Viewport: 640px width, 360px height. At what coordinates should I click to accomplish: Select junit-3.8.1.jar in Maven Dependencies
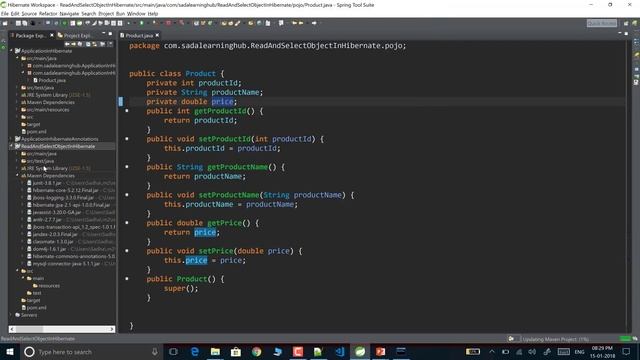click(x=47, y=183)
